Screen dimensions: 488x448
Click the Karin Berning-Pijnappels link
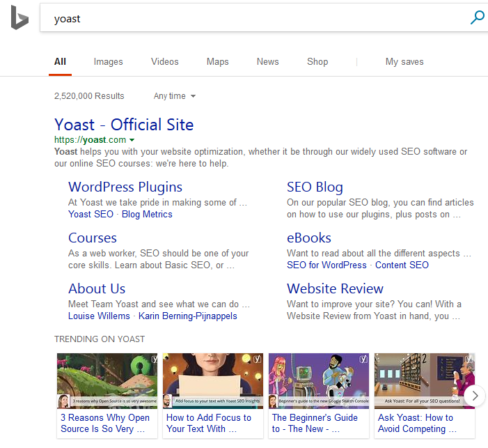pos(187,316)
